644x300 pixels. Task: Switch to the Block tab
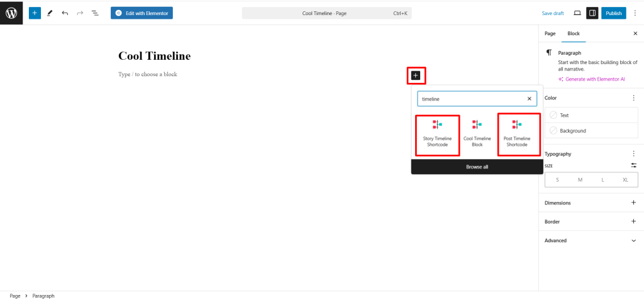[x=574, y=34]
